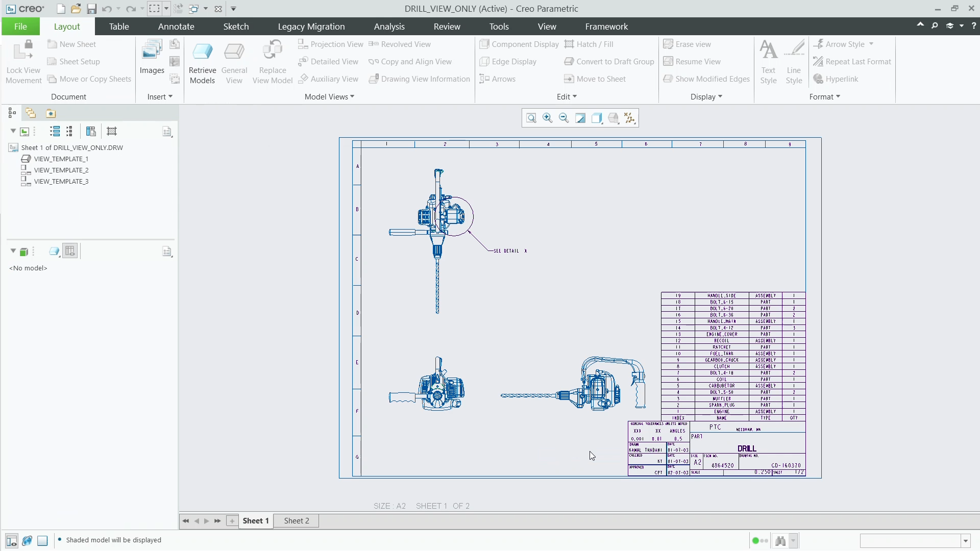Expand the Model Views group dropdown
The height and width of the screenshot is (551, 980).
tap(329, 97)
